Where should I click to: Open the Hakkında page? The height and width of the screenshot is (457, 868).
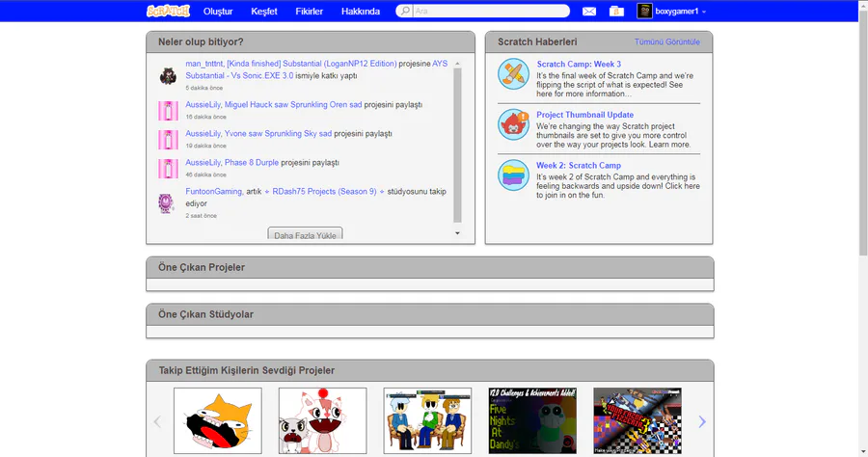361,11
